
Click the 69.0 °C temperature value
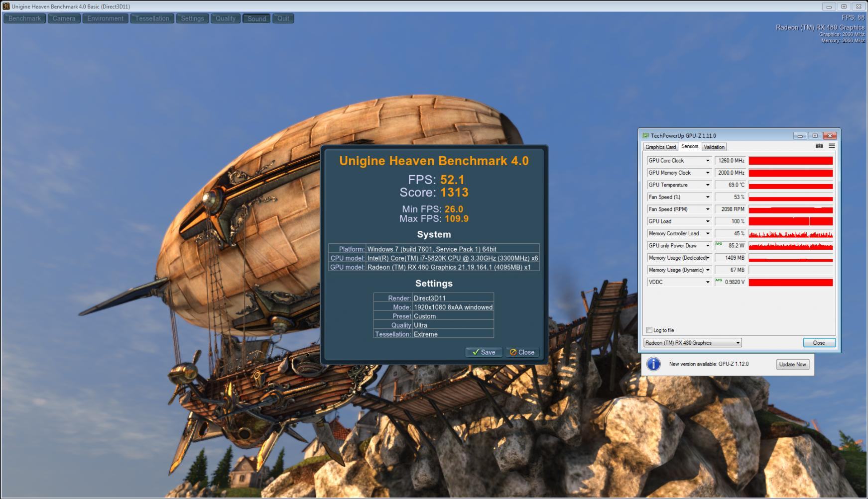click(x=731, y=185)
